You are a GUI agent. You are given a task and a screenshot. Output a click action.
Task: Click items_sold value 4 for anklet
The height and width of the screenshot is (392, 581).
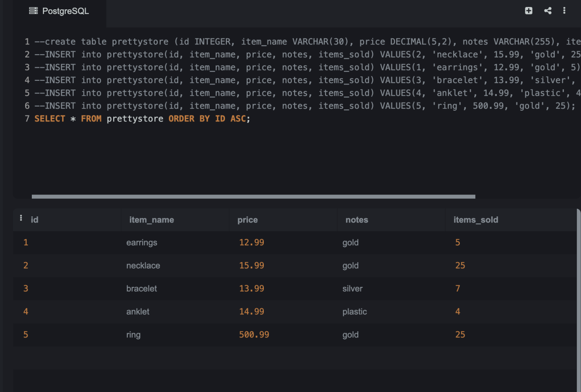point(458,312)
